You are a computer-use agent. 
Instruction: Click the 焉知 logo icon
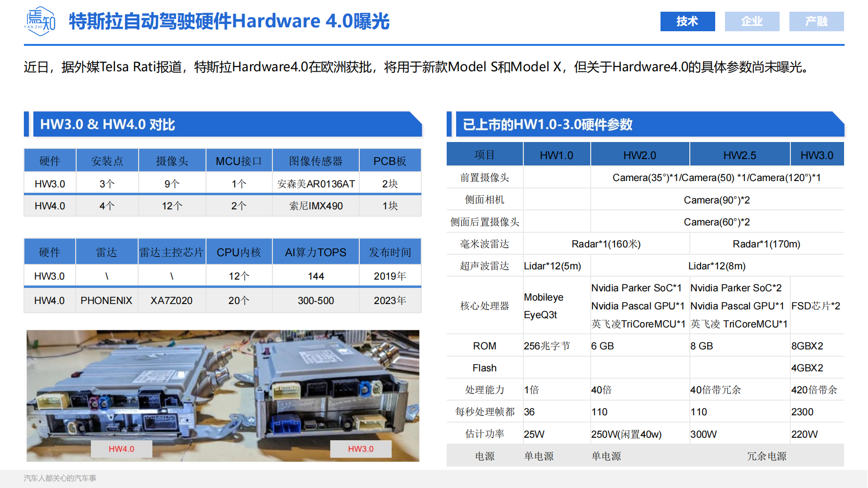click(40, 21)
